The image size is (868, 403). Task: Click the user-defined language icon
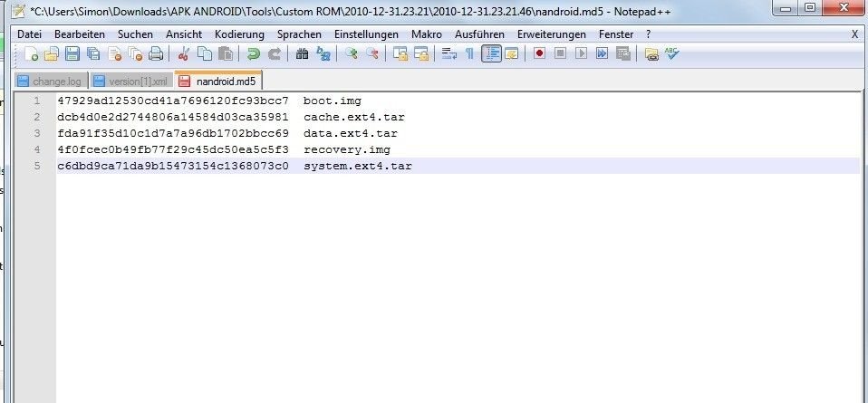tap(511, 53)
